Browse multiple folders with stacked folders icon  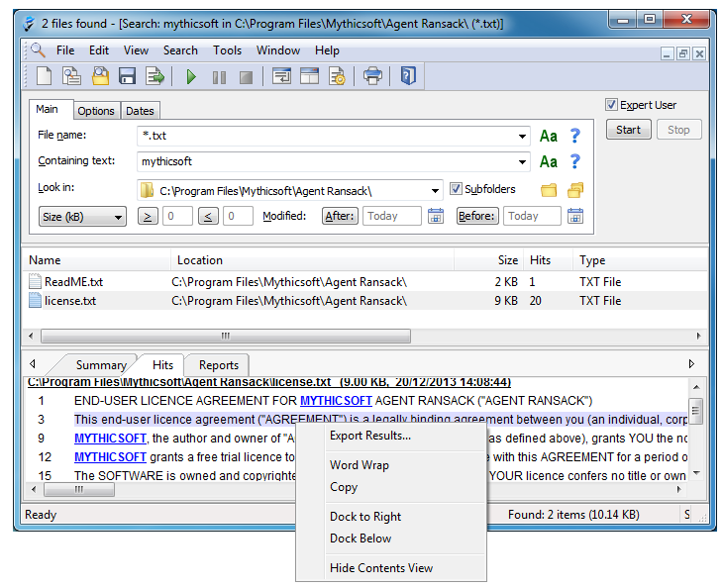[x=575, y=190]
